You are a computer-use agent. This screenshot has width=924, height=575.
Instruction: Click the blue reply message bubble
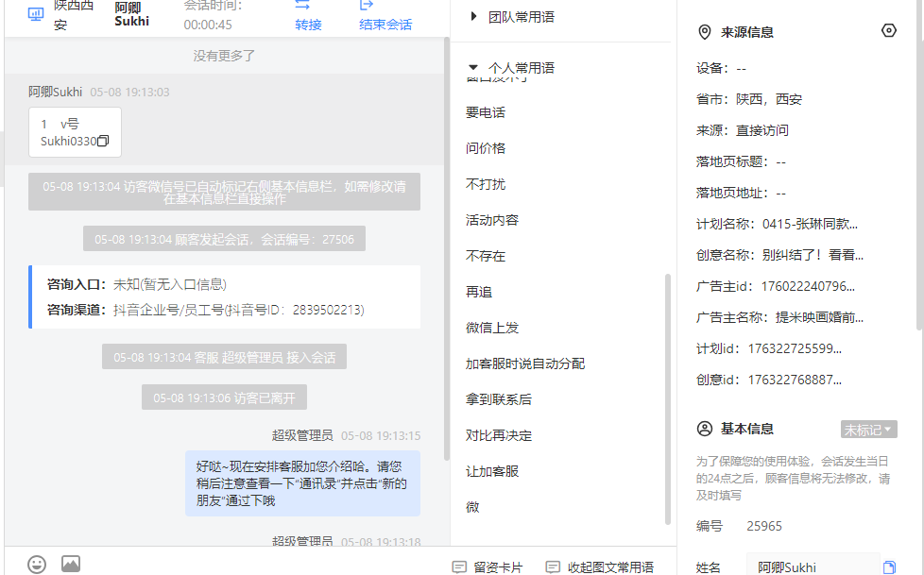point(303,483)
